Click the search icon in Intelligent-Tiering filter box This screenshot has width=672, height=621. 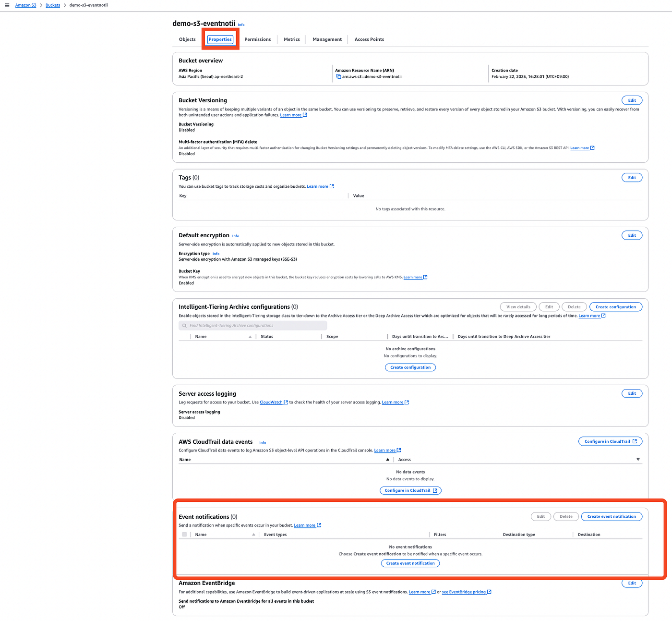[x=184, y=326]
